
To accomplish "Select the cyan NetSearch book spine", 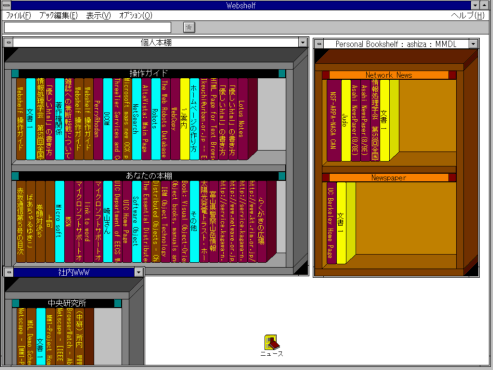I will coord(136,119).
